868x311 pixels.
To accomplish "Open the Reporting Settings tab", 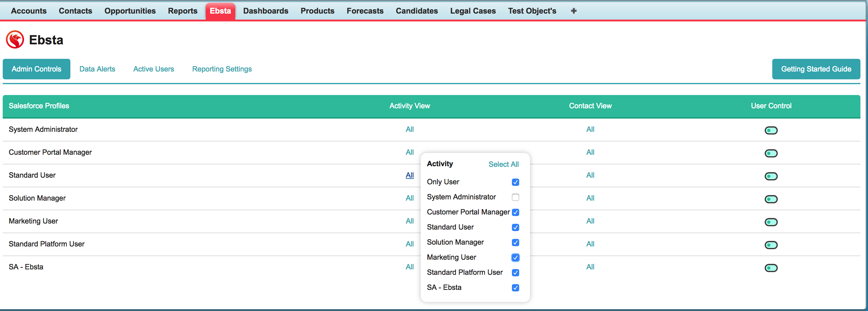I will pyautogui.click(x=222, y=69).
